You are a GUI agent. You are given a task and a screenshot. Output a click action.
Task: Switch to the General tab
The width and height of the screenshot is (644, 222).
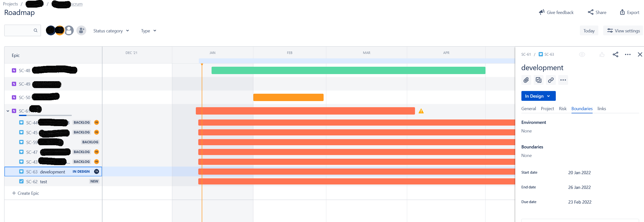529,109
